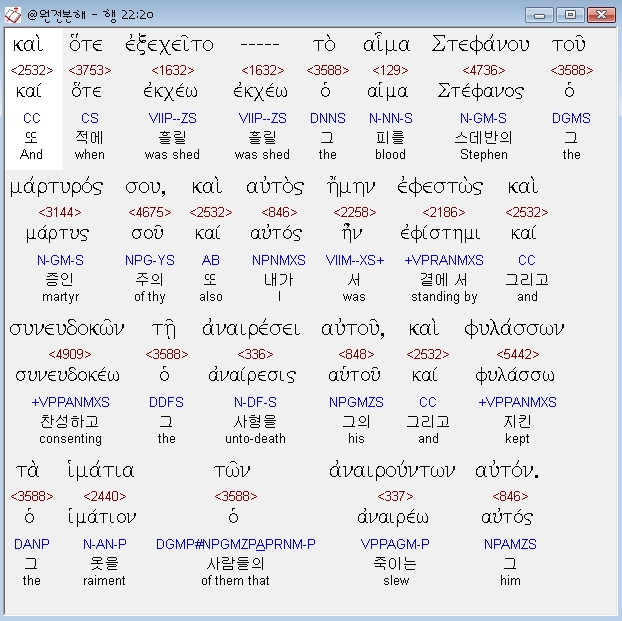Click the parsing code DNNS
622x621 pixels.
(328, 118)
